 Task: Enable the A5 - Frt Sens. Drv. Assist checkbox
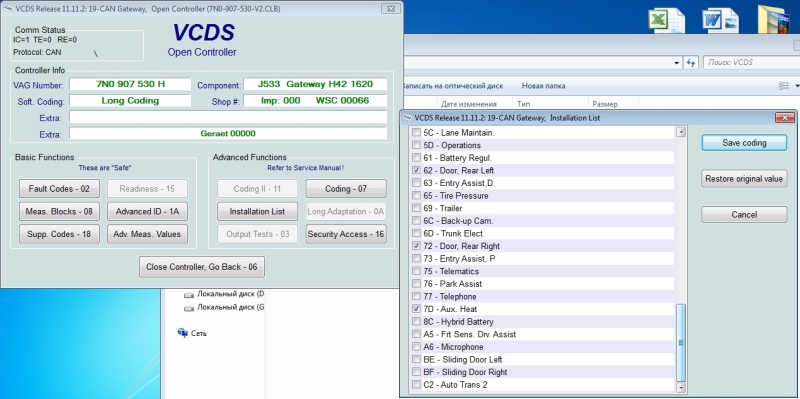(x=416, y=334)
